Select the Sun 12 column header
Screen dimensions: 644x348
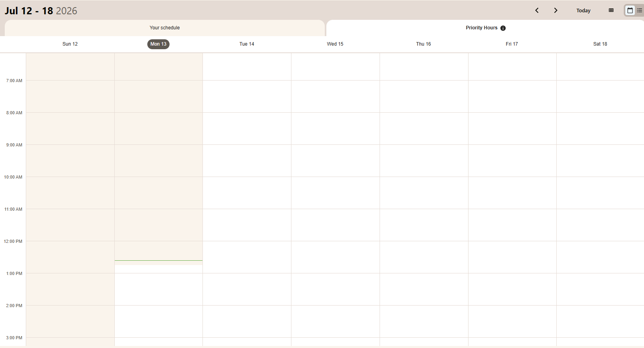70,44
